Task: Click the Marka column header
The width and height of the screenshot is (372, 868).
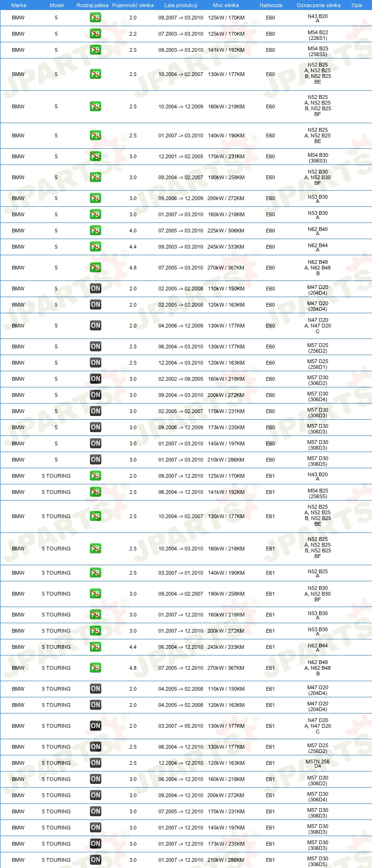Action: 19,5
